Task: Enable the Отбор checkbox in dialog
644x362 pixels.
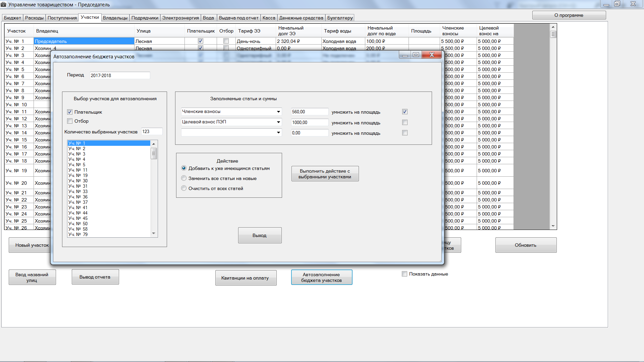Action: pyautogui.click(x=70, y=121)
